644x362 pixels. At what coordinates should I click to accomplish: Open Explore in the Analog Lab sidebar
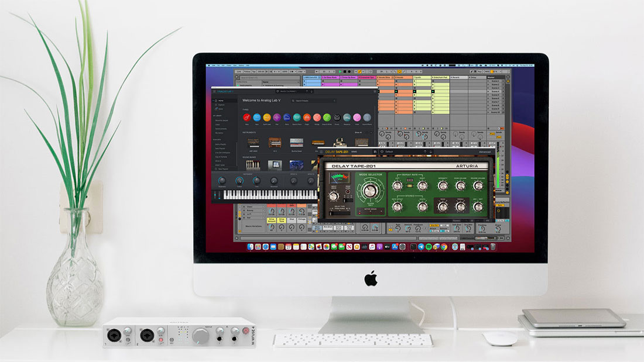tap(221, 105)
